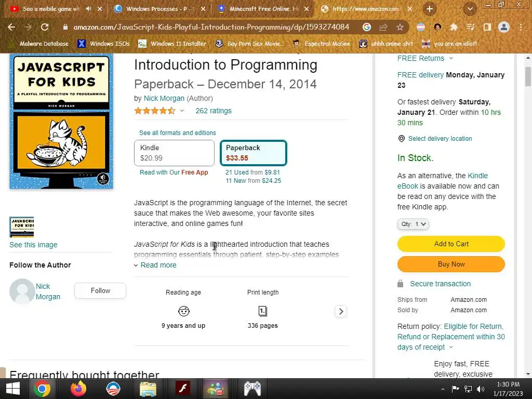
Task: Expand the star rating dropdown chevron
Action: 182,111
